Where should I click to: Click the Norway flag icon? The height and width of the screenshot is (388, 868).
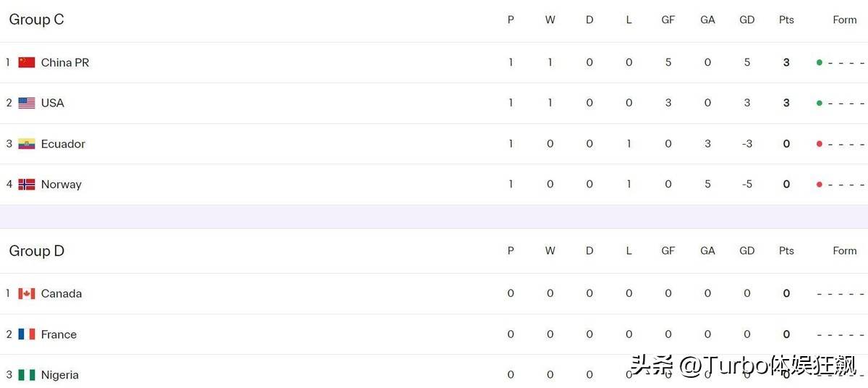pos(27,184)
